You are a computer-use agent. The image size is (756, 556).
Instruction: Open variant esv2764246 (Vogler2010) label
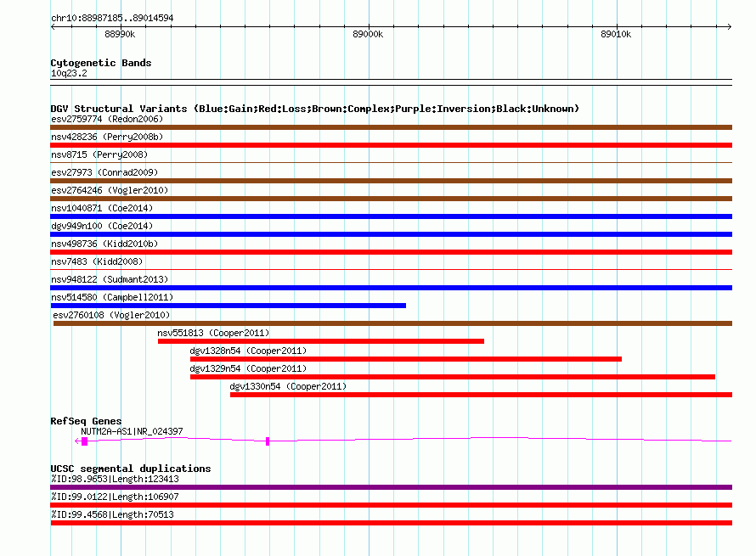[110, 190]
